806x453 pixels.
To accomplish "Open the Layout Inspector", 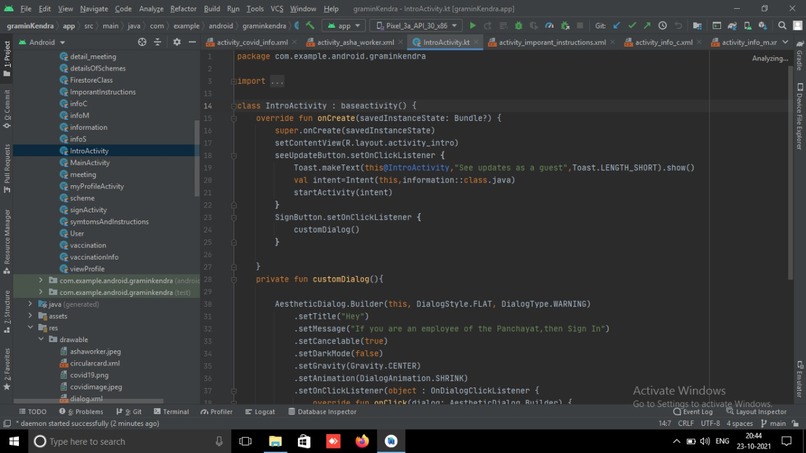I will click(756, 411).
